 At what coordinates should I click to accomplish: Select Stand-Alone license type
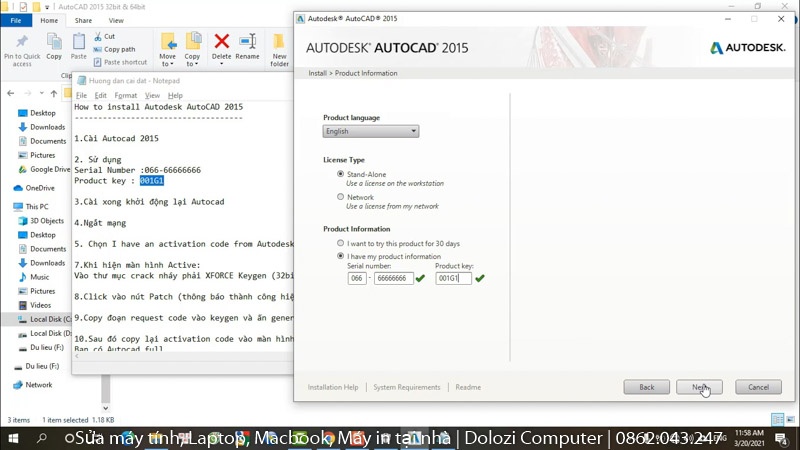point(340,174)
